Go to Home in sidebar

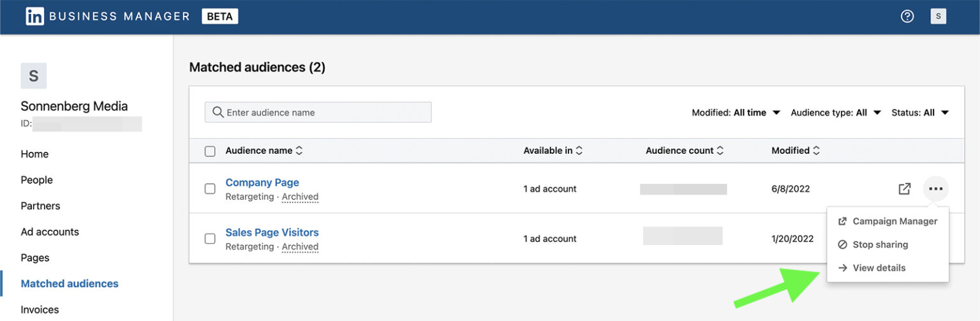pos(34,154)
